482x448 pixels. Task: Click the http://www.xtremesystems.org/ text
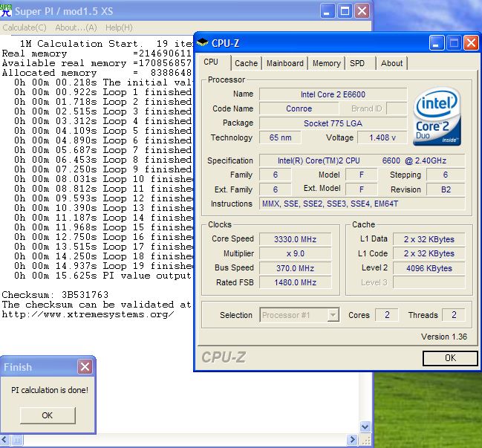point(88,314)
